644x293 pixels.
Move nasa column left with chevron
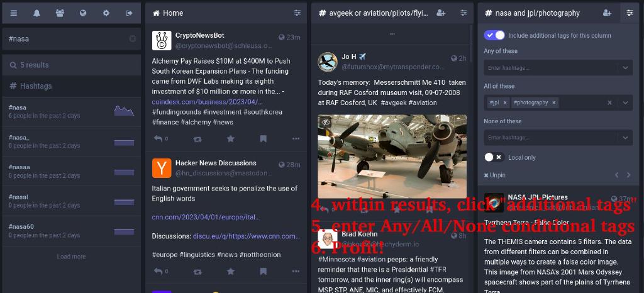click(616, 175)
